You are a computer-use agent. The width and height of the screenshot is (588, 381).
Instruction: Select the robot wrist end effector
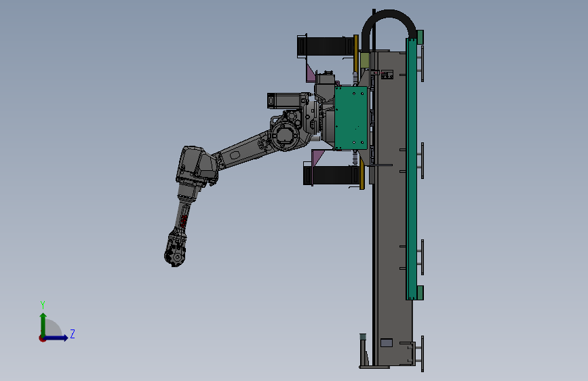click(175, 252)
